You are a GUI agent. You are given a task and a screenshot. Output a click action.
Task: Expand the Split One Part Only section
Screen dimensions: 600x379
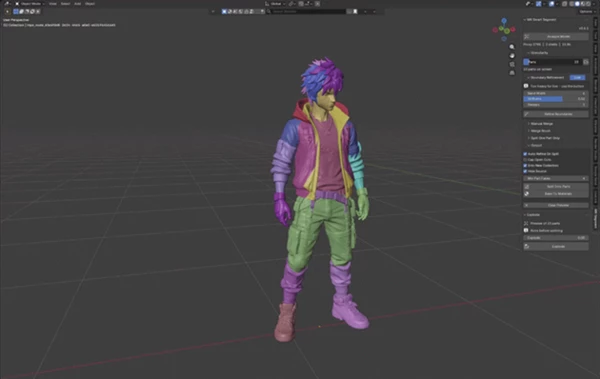tap(544, 138)
